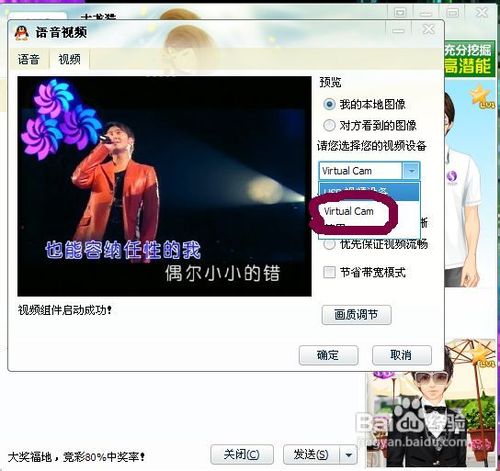The height and width of the screenshot is (471, 500).
Task: Open 画质调节 picture quality settings
Action: point(356,315)
